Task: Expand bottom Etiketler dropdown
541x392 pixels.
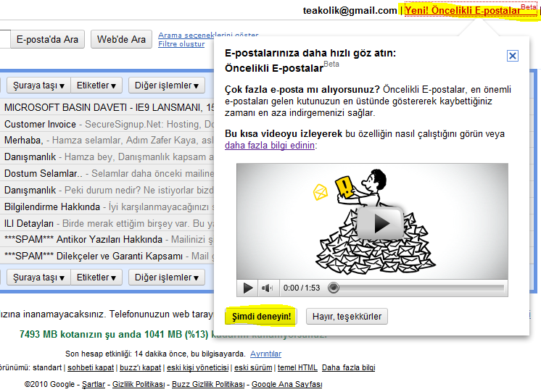Action: point(96,278)
